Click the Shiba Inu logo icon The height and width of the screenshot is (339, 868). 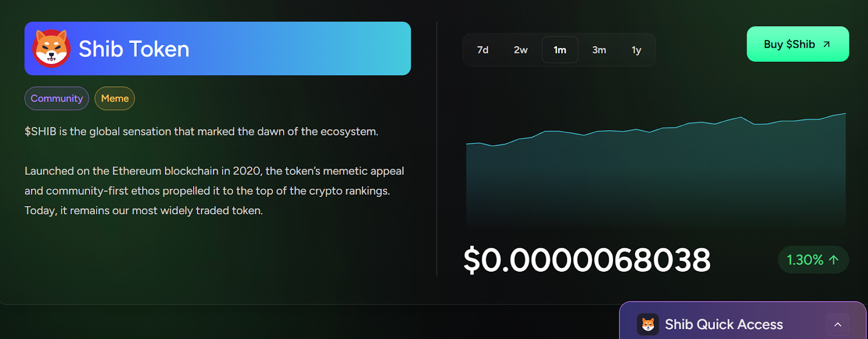[x=51, y=48]
